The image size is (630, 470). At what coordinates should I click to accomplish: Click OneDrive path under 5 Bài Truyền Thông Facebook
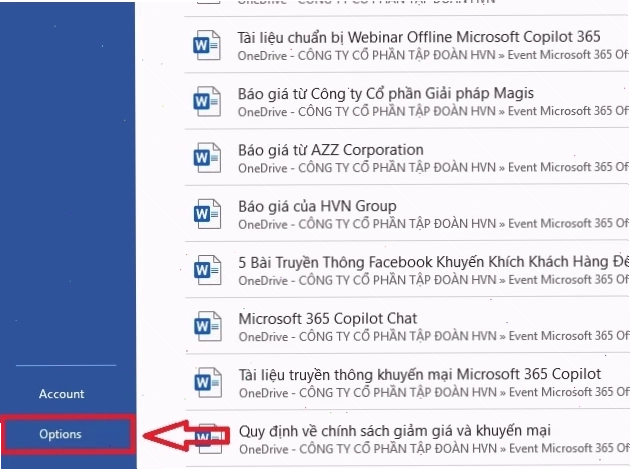[434, 280]
